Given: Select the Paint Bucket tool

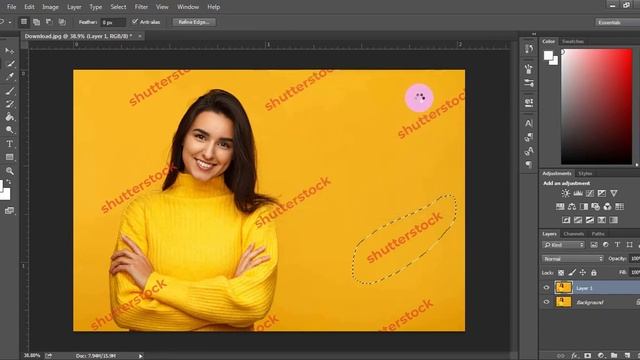Looking at the screenshot, I should [9, 117].
